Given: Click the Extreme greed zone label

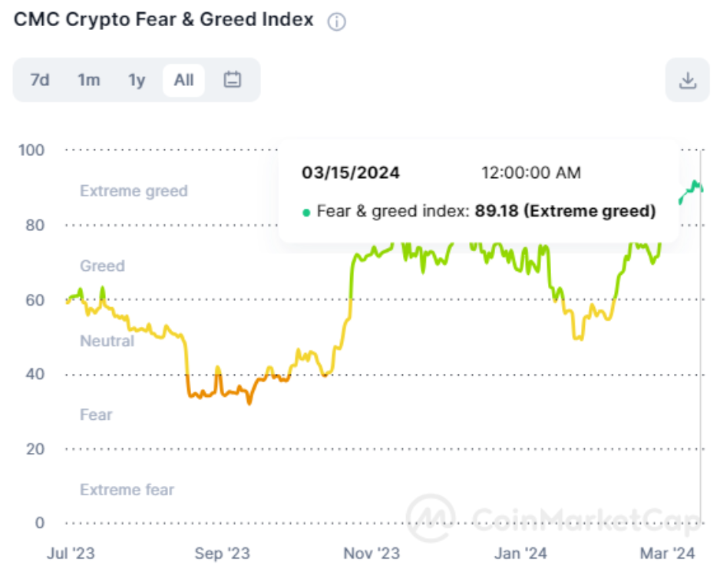Looking at the screenshot, I should (134, 190).
